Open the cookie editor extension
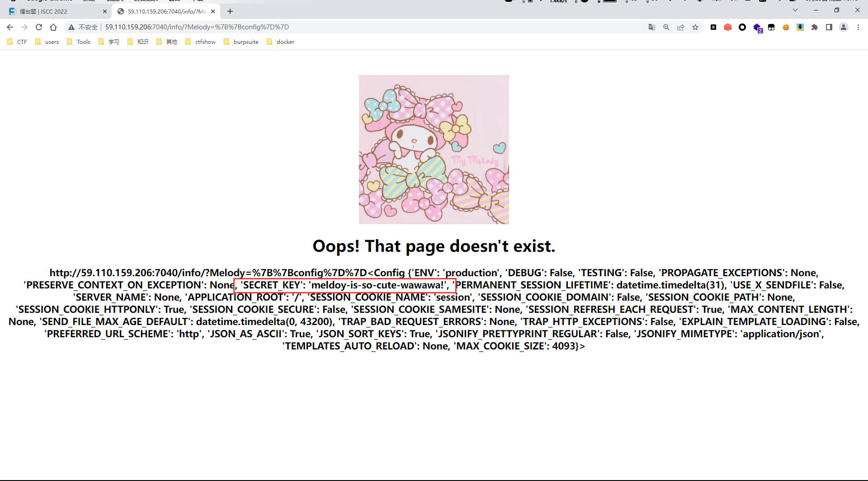Image resolution: width=868 pixels, height=481 pixels. pyautogui.click(x=786, y=27)
